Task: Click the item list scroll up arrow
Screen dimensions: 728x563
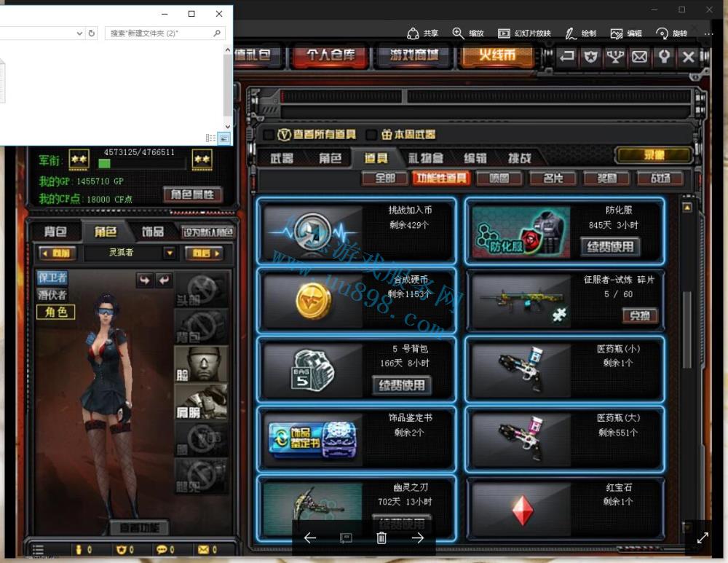Action: pyautogui.click(x=687, y=207)
